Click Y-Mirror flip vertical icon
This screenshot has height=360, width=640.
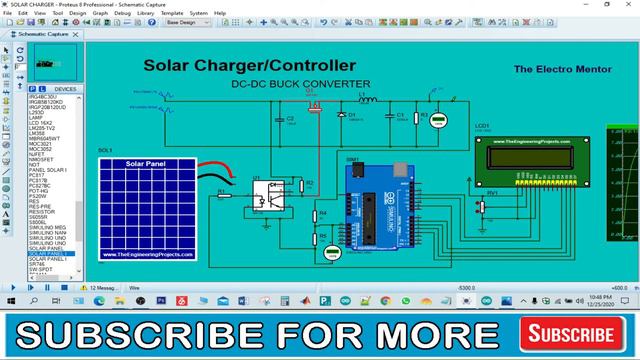(20, 86)
